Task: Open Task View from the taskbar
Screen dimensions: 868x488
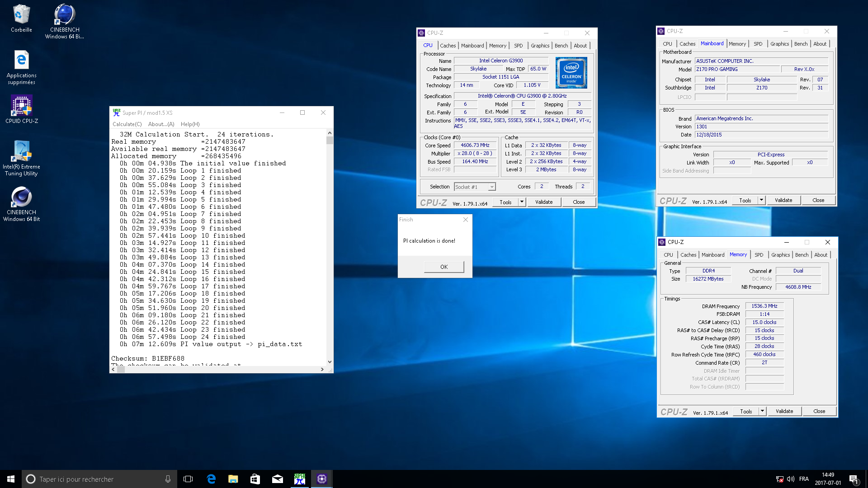Action: point(188,479)
